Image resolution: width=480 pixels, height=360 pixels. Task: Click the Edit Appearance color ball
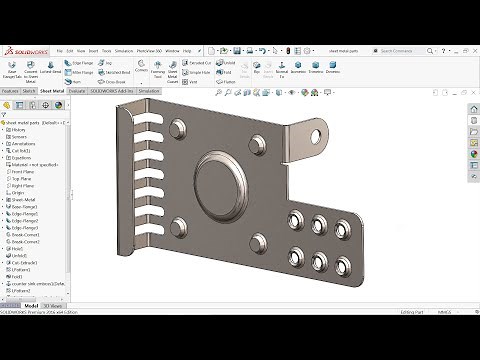(x=304, y=93)
